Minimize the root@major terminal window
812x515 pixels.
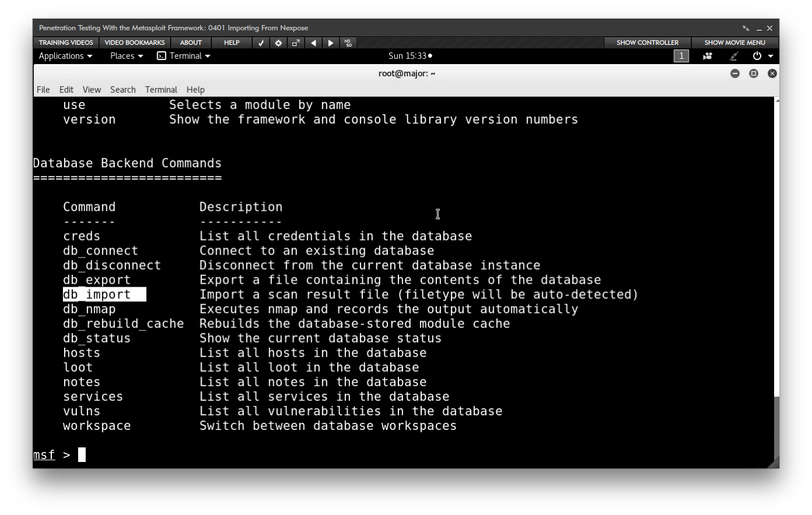(735, 73)
